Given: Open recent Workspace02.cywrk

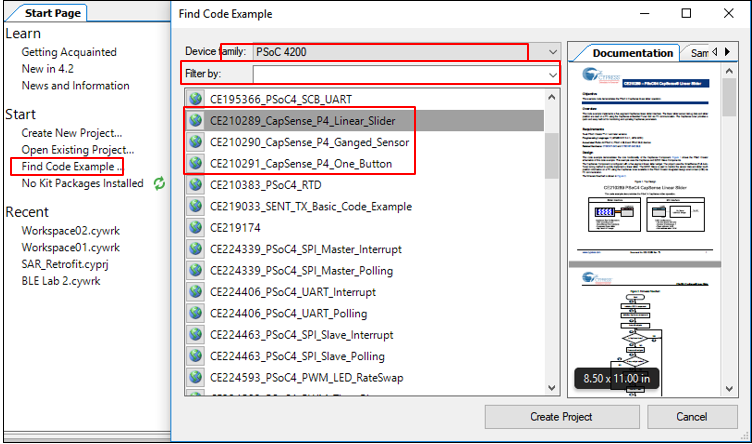Looking at the screenshot, I should pyautogui.click(x=70, y=231).
